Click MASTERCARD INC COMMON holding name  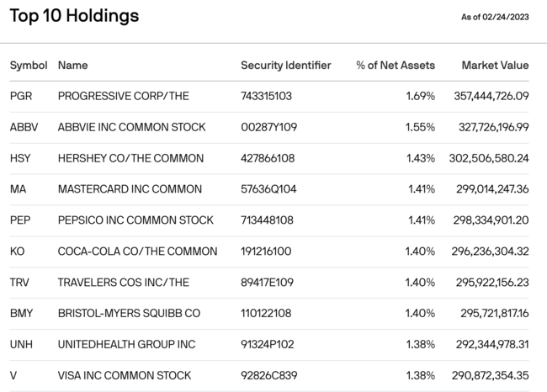coord(130,189)
